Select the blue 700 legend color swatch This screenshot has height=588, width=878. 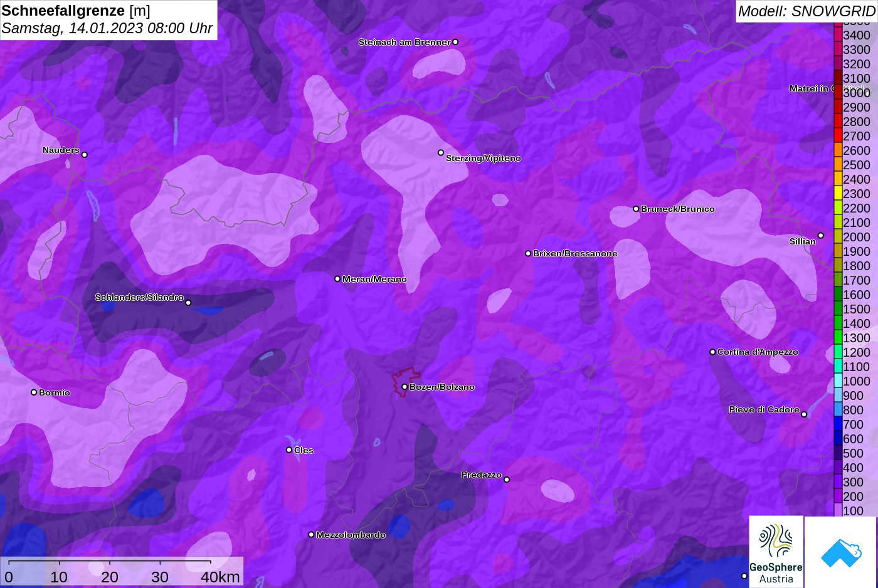click(x=838, y=424)
